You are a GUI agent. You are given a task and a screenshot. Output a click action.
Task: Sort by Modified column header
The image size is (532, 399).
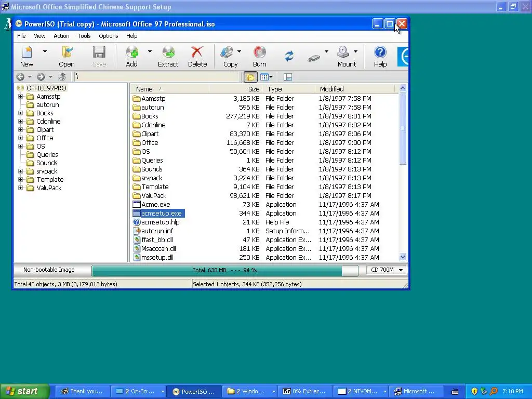coord(355,89)
